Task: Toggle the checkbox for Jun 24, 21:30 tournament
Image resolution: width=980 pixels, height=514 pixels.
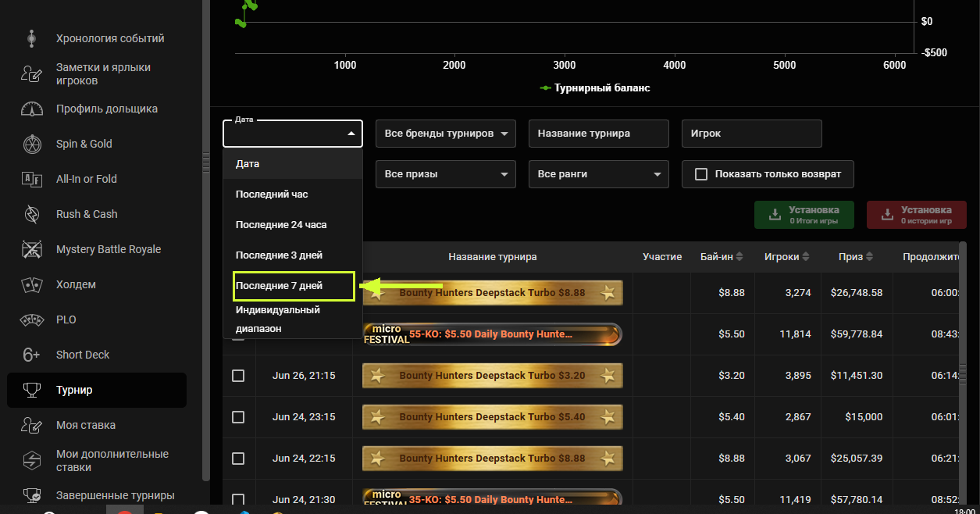Action: coord(238,499)
